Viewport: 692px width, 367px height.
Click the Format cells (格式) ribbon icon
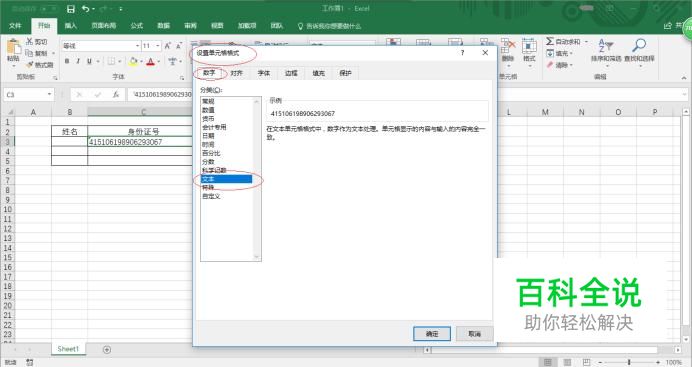[529, 46]
